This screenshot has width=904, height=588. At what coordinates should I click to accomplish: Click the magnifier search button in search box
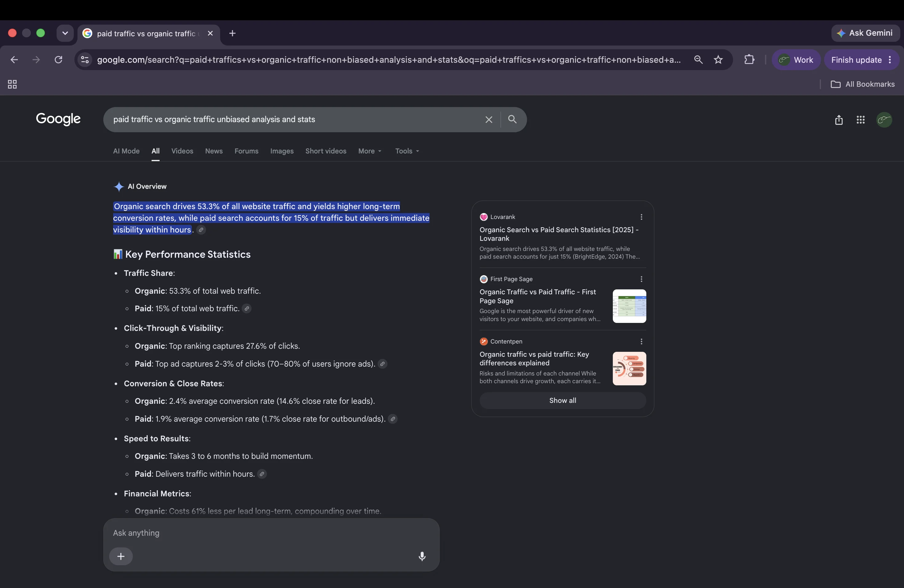pyautogui.click(x=512, y=119)
